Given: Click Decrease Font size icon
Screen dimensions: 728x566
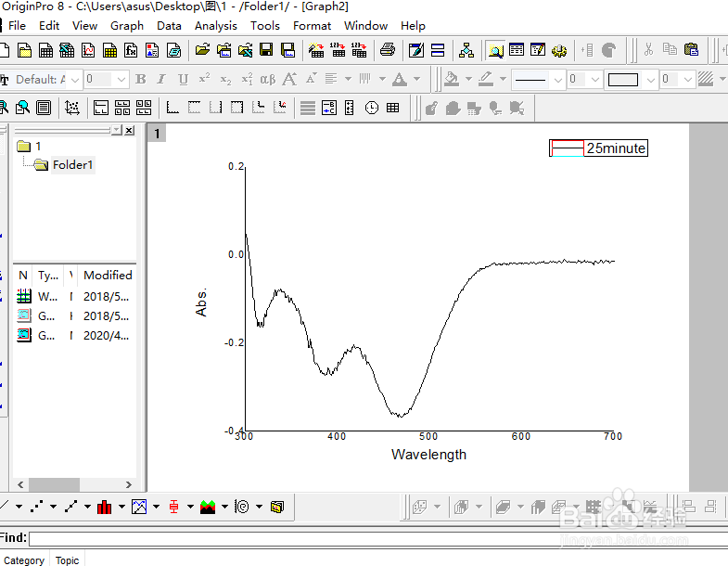Looking at the screenshot, I should click(x=311, y=80).
